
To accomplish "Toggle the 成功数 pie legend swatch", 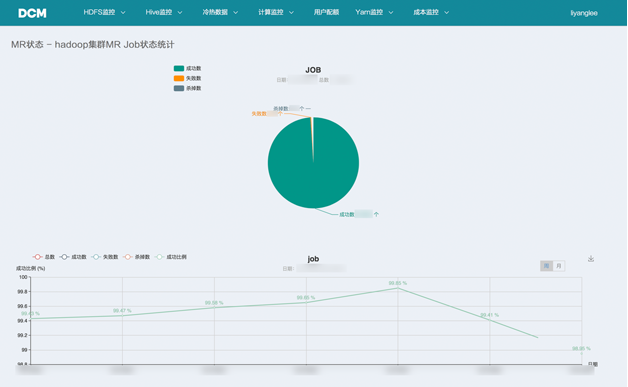I will [x=179, y=69].
